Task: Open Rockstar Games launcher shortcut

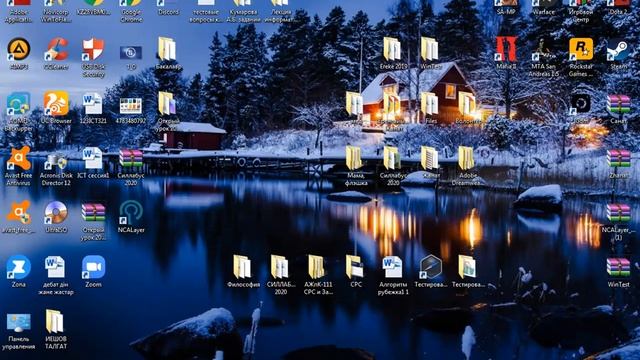Action: [x=581, y=49]
